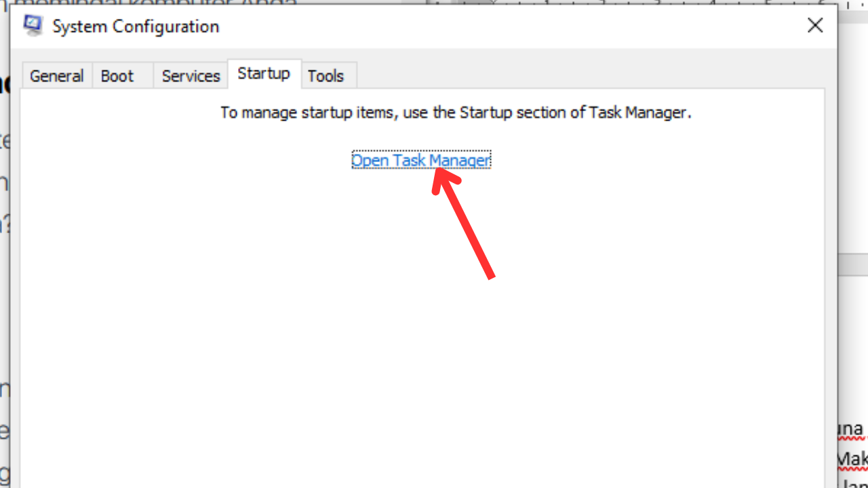Viewport: 868px width, 488px height.
Task: Click the question mark text left of dialog
Action: (5, 224)
